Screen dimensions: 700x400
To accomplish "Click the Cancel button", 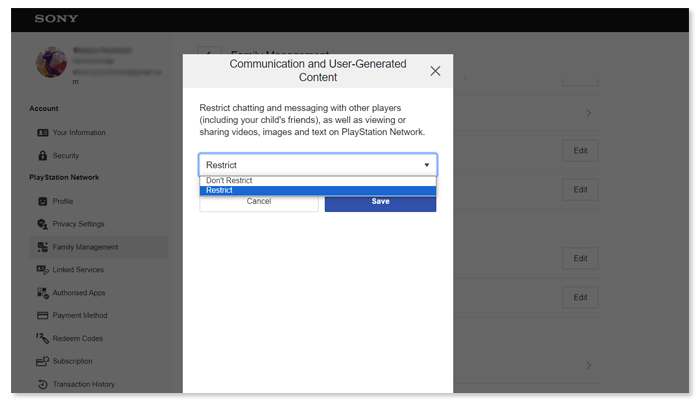I will point(259,201).
